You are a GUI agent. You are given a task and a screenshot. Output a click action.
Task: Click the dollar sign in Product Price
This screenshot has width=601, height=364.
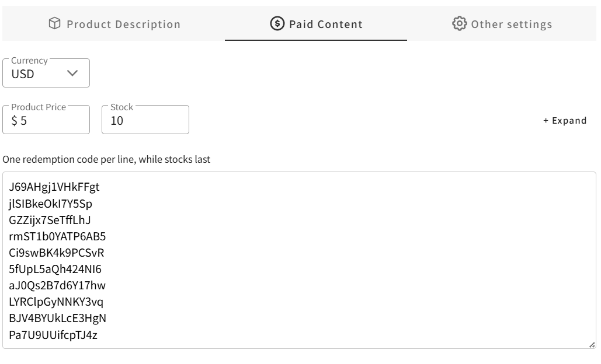tap(14, 121)
